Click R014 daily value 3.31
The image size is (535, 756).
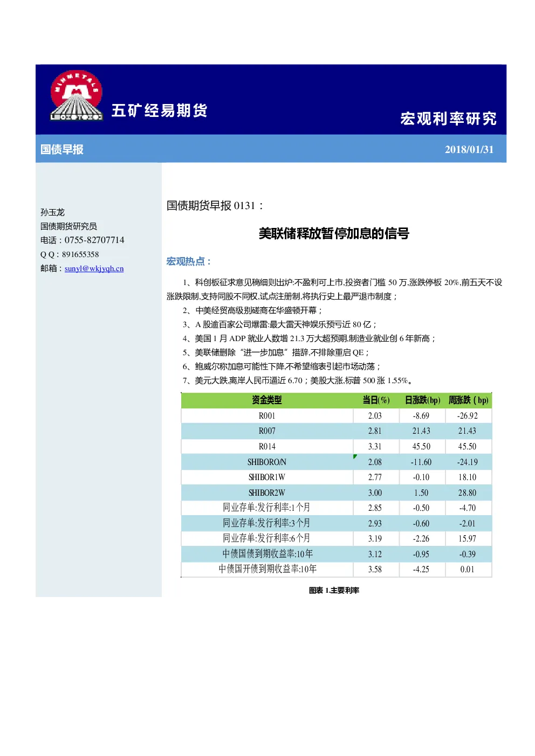pos(375,446)
